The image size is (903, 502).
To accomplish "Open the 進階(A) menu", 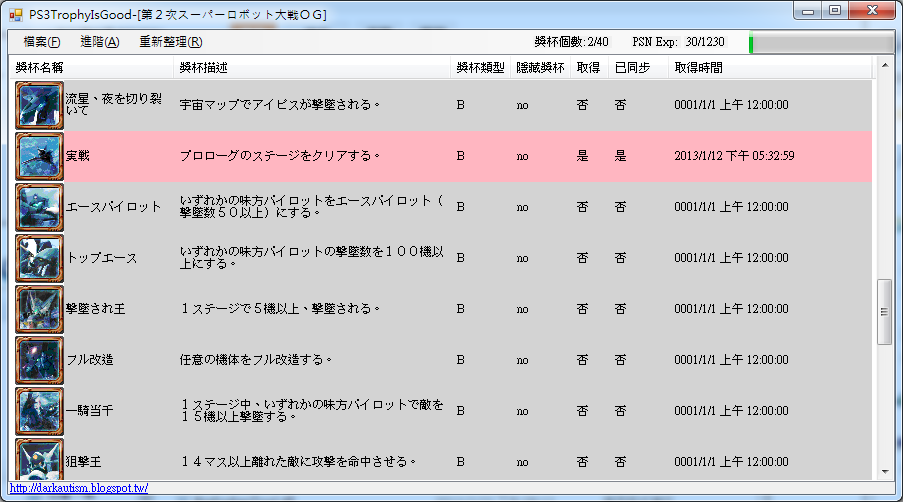I will point(100,42).
